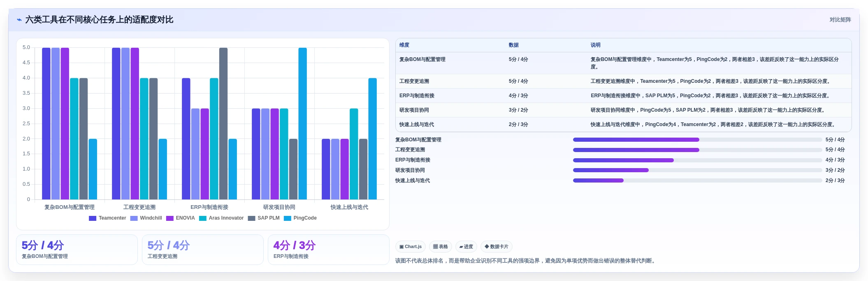Screen dimensions: 868x281
Task: Toggle the Windchill legend item
Action: coord(146,218)
